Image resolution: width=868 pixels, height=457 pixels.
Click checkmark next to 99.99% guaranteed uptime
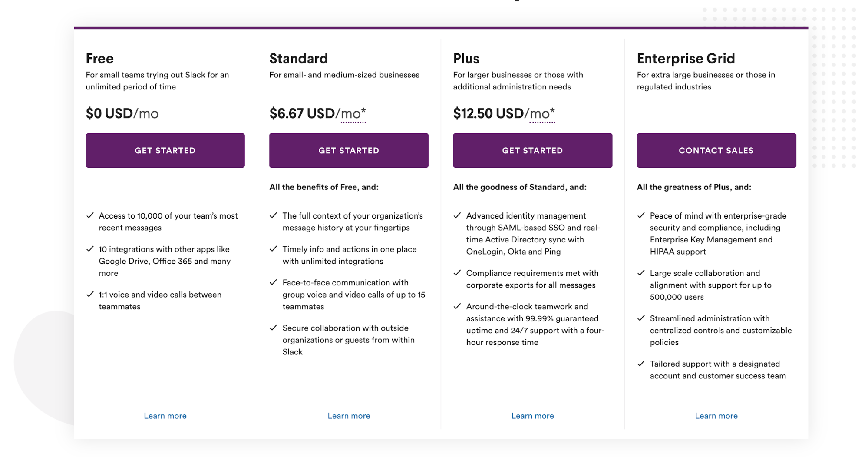point(457,306)
